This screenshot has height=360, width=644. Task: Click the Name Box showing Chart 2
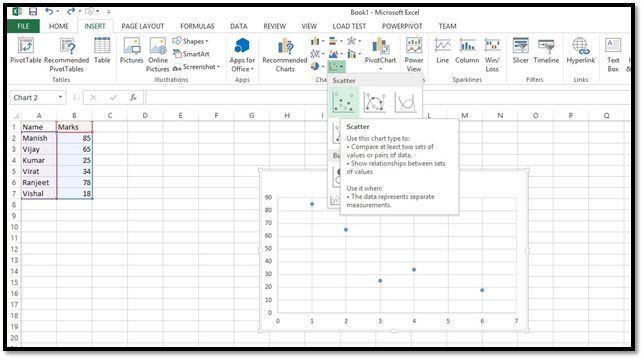pos(33,98)
